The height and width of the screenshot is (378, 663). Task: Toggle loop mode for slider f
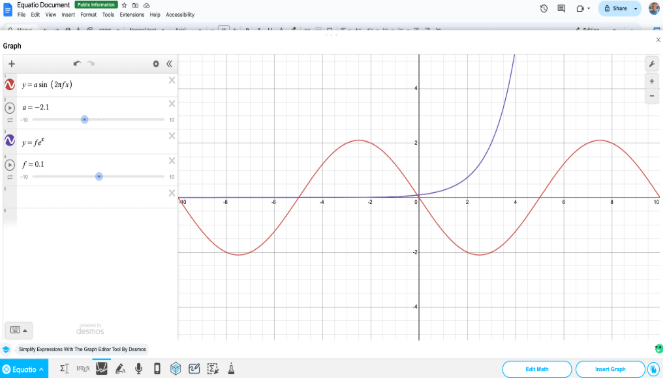coord(10,177)
